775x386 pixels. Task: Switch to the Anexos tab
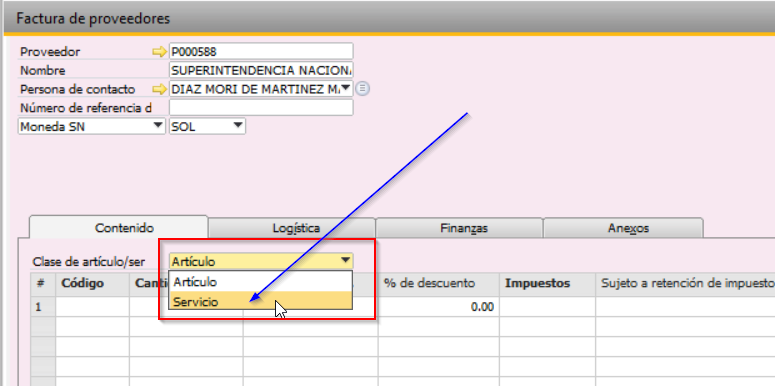pyautogui.click(x=623, y=228)
